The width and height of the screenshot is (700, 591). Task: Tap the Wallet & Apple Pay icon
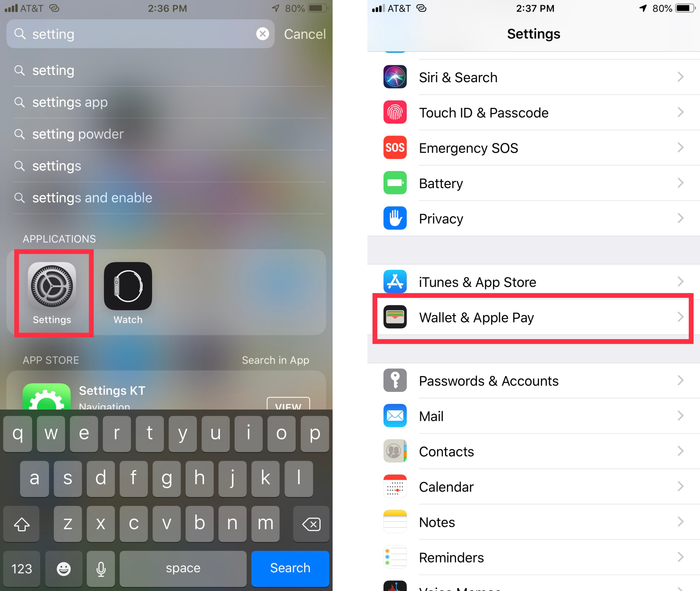[x=394, y=317]
